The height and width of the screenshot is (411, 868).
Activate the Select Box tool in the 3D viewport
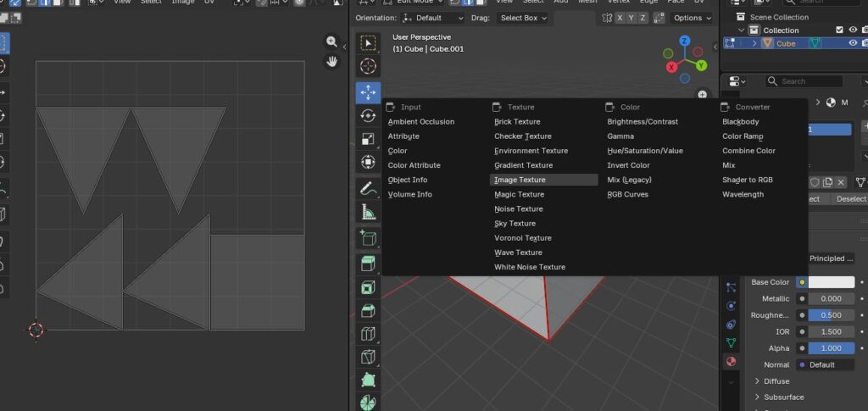click(x=368, y=43)
